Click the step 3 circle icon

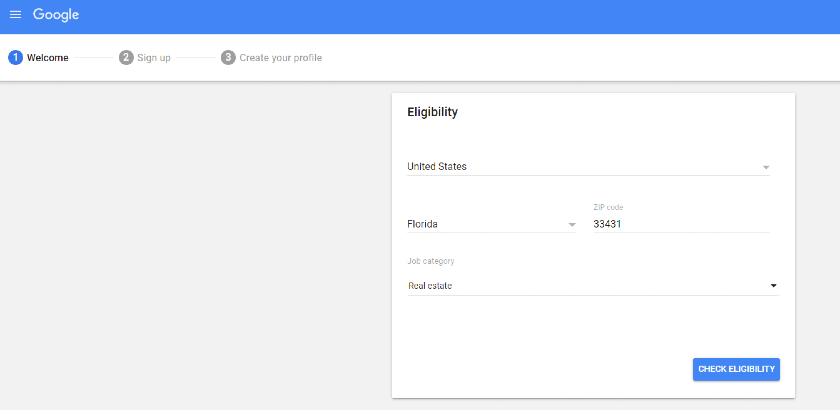tap(228, 57)
